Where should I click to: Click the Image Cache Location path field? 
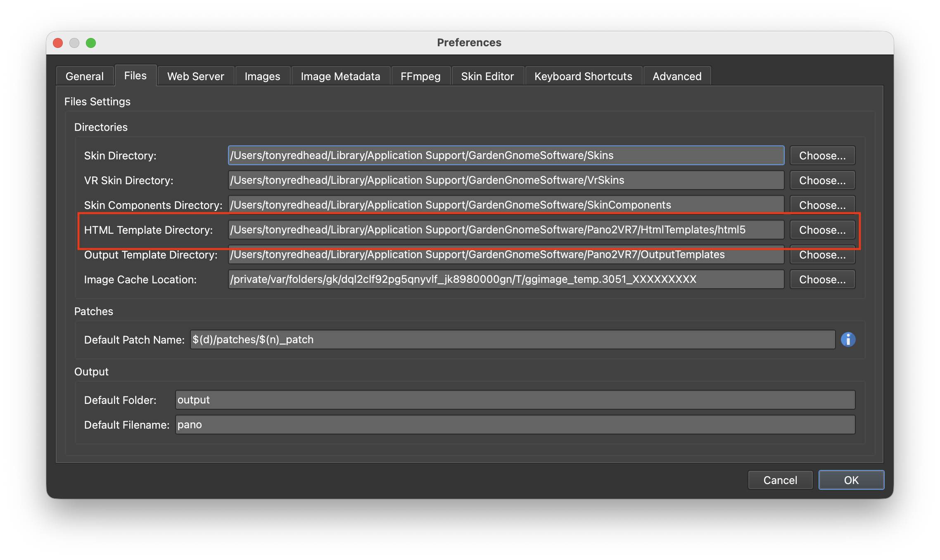[x=506, y=280]
